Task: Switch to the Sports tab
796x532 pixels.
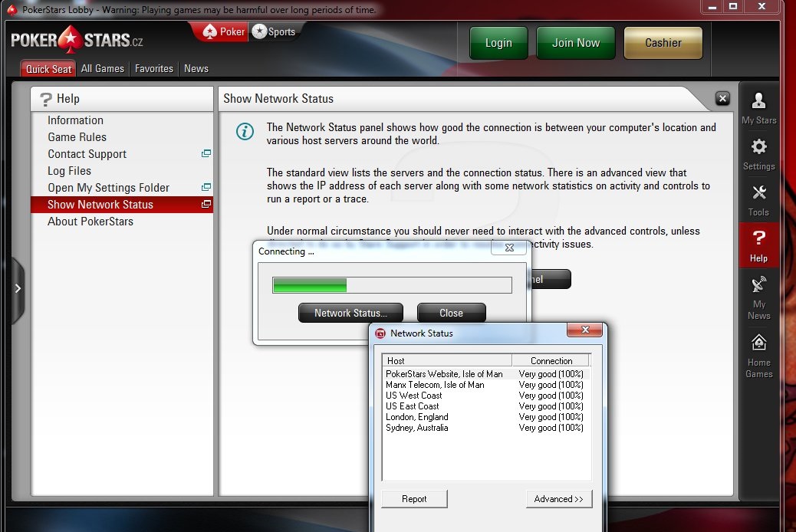Action: tap(274, 32)
